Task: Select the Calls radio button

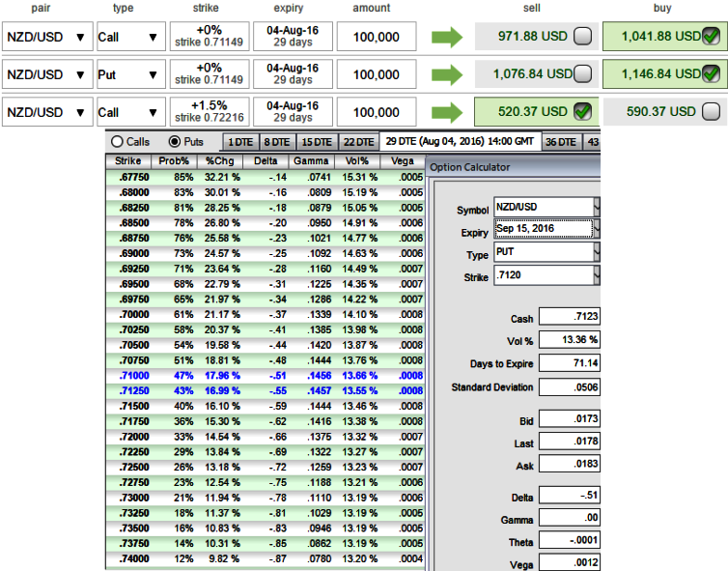Action: 118,141
